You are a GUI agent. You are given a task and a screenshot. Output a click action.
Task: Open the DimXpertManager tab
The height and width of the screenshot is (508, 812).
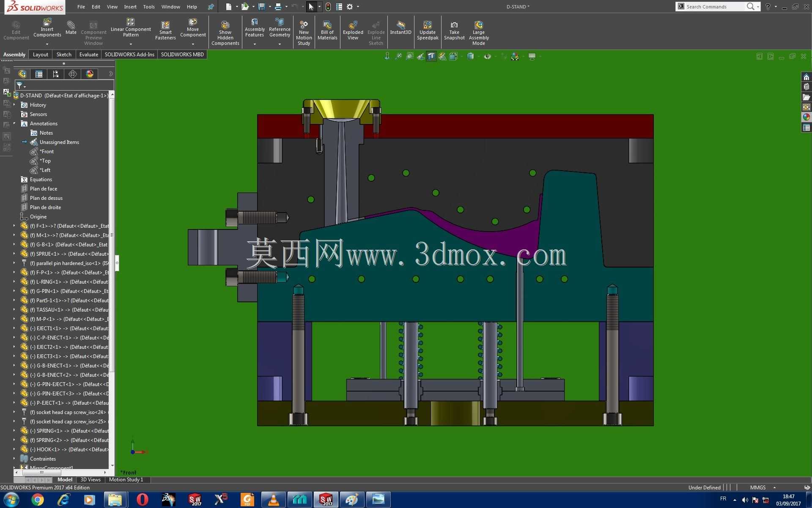click(x=73, y=74)
